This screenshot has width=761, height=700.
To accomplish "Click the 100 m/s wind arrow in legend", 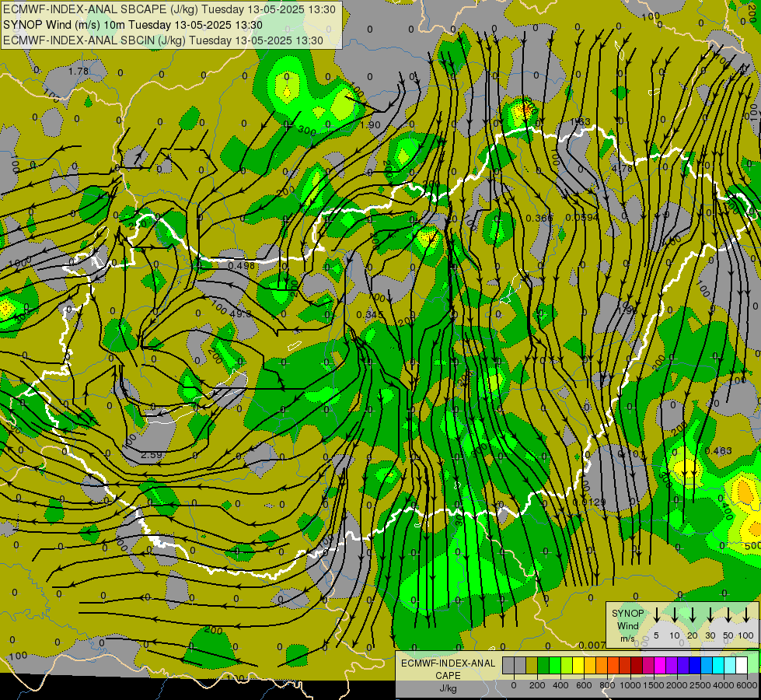I will coord(746,615).
